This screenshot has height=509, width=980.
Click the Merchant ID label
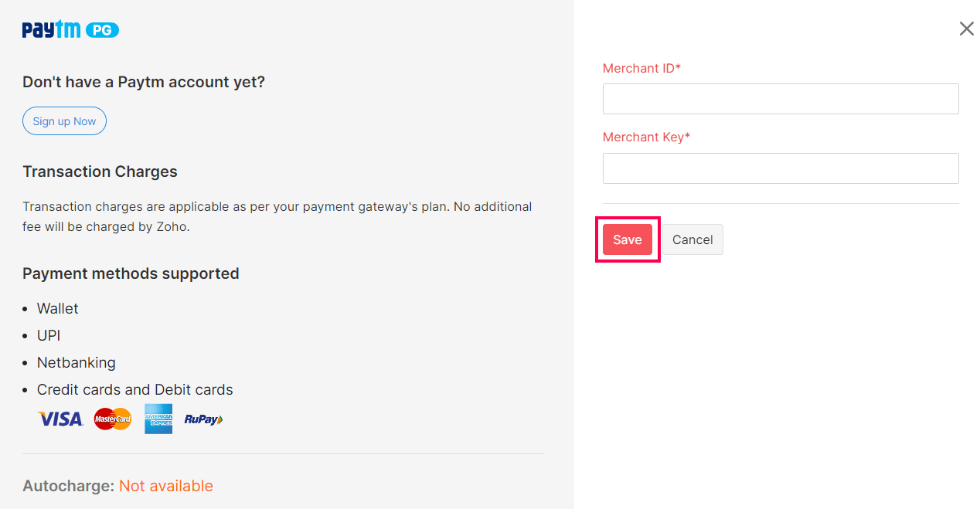pyautogui.click(x=641, y=68)
